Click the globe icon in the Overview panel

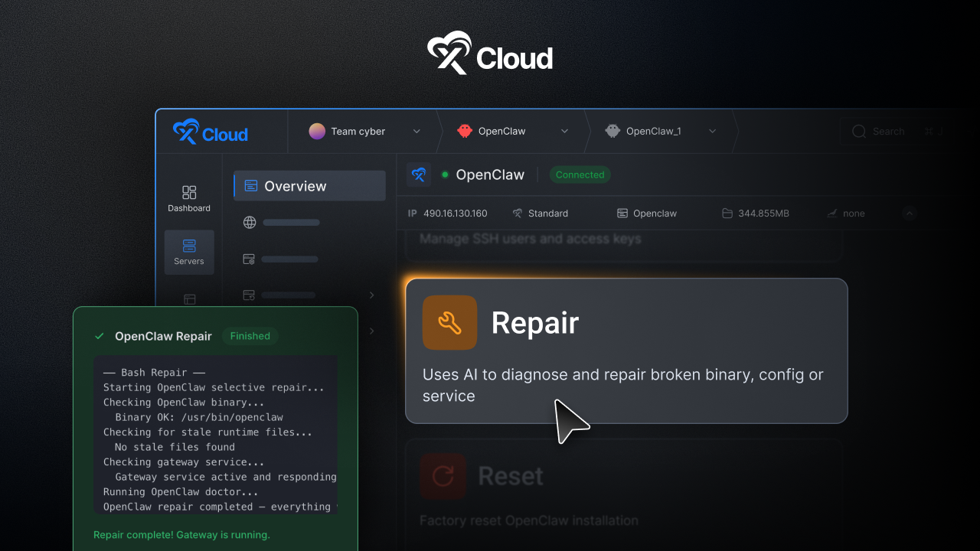[249, 222]
